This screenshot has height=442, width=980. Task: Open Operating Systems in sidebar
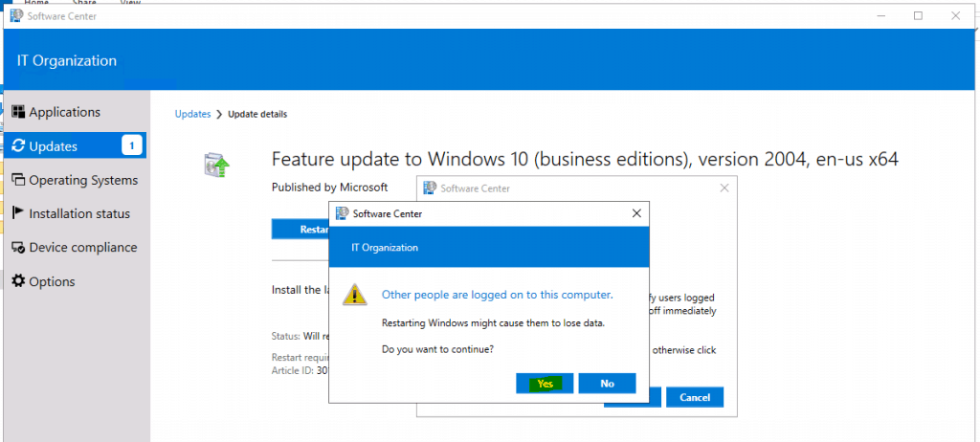point(75,180)
